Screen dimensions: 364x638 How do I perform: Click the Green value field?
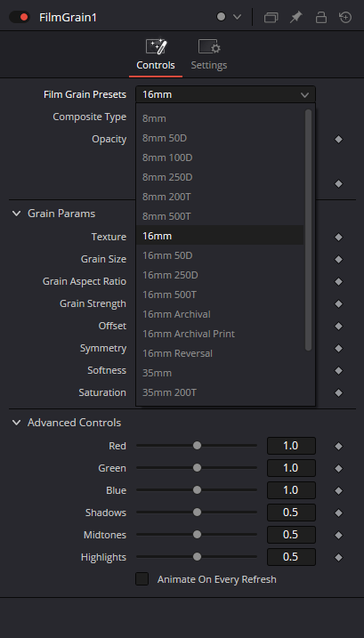(x=291, y=468)
